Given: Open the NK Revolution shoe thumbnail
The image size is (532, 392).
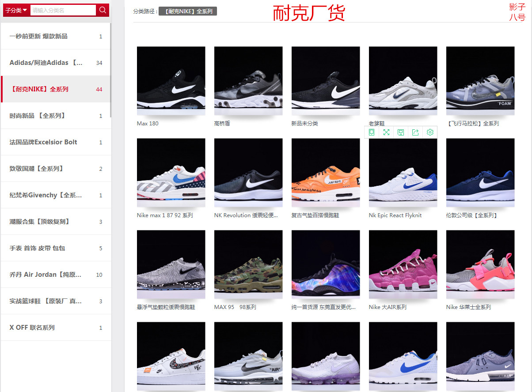Looking at the screenshot, I should (248, 173).
